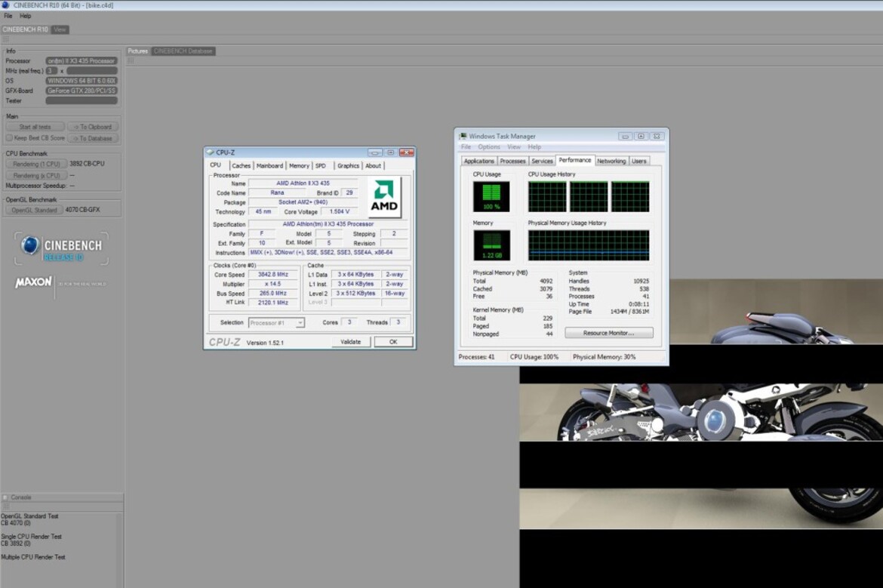
Task: Switch to the View tab next to CINEBENCH R10
Action: pos(60,29)
